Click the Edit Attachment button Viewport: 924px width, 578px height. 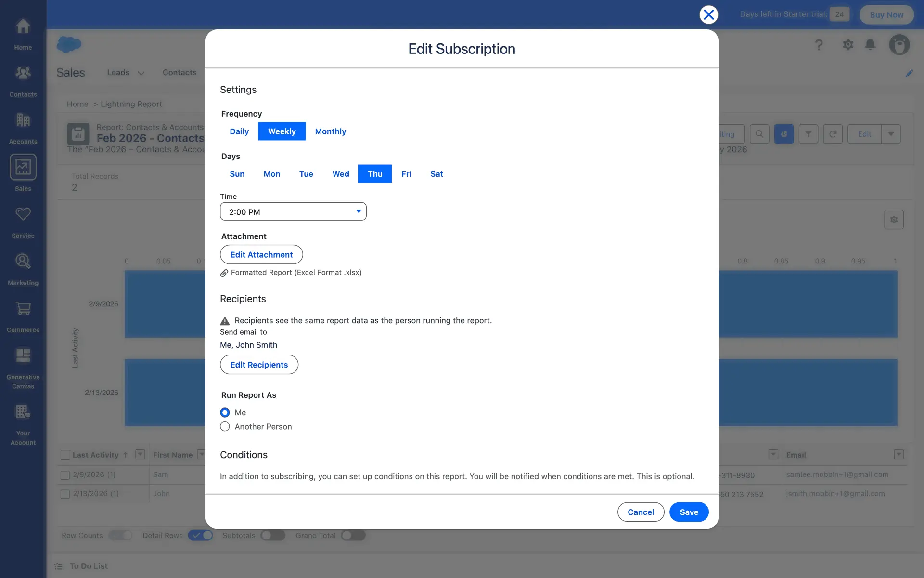pyautogui.click(x=261, y=254)
